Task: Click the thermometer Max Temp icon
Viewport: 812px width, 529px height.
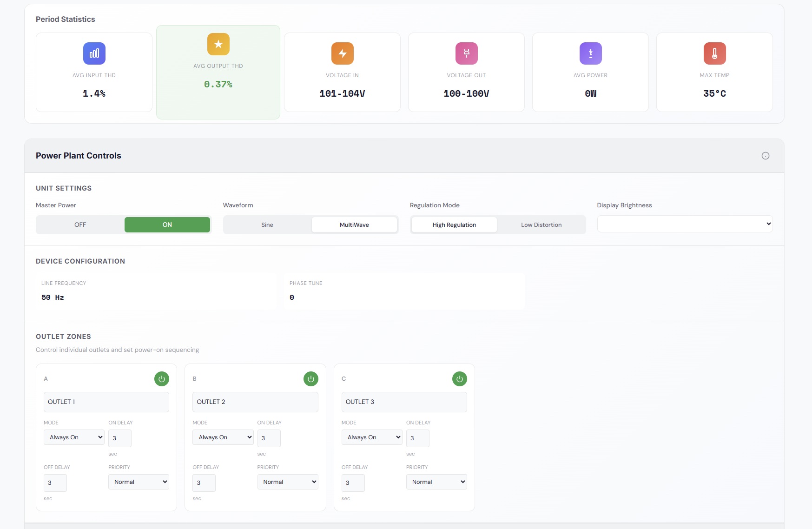Action: [714, 53]
